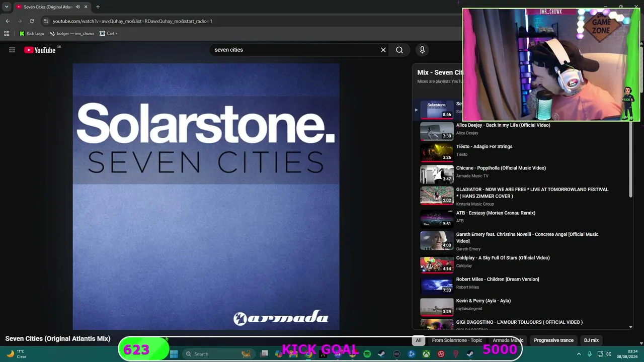Click the 'Seven Cities (Original Atlantis Mix)' video title
644x362 pixels.
point(58,339)
